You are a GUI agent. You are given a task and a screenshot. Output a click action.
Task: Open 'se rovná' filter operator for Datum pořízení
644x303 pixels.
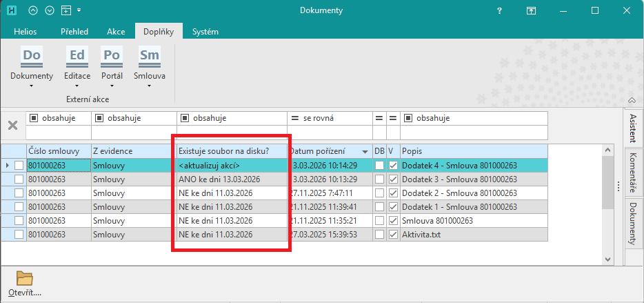pos(294,118)
